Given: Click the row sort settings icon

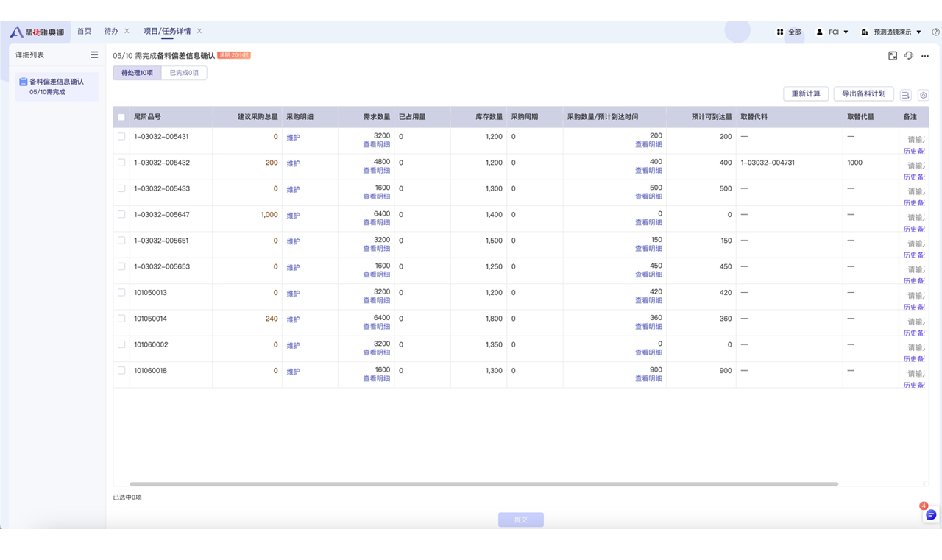Looking at the screenshot, I should 906,95.
